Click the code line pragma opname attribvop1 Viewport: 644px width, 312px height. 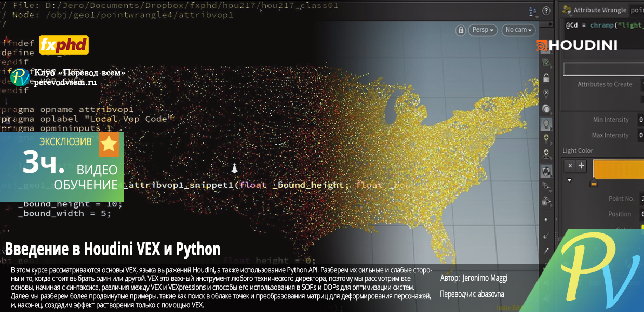click(68, 110)
